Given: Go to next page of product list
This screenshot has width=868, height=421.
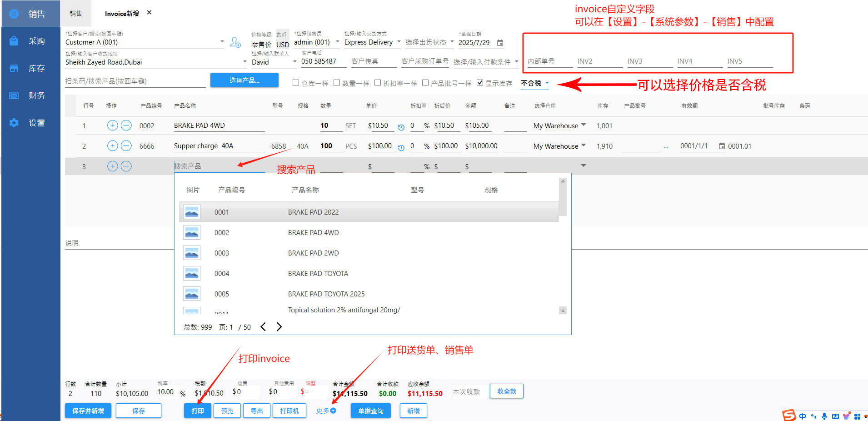Looking at the screenshot, I should (x=279, y=327).
